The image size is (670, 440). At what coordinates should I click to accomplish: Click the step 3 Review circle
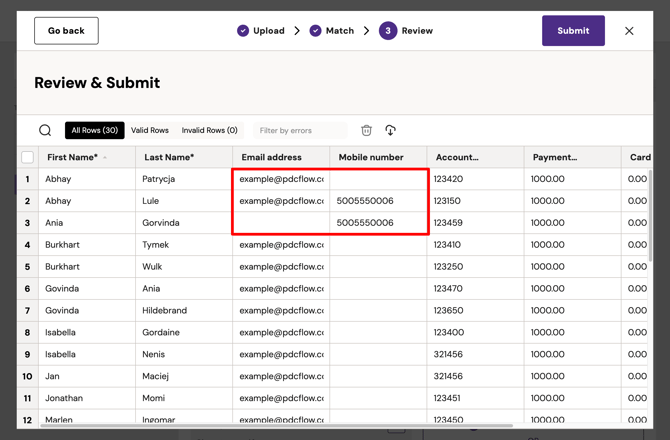pyautogui.click(x=388, y=31)
